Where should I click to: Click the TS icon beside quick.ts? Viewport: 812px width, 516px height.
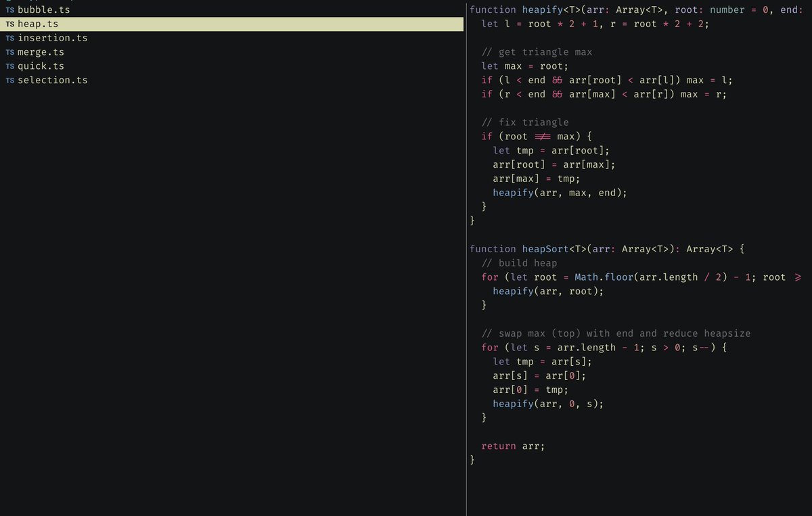(10, 66)
